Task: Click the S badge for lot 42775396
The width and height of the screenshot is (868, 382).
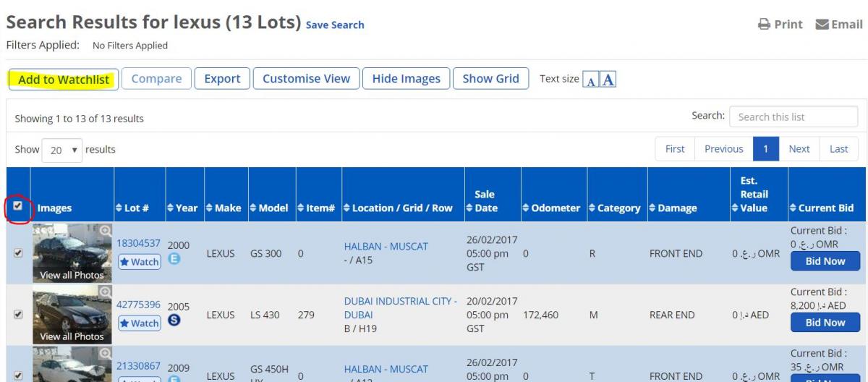Action: (x=175, y=321)
